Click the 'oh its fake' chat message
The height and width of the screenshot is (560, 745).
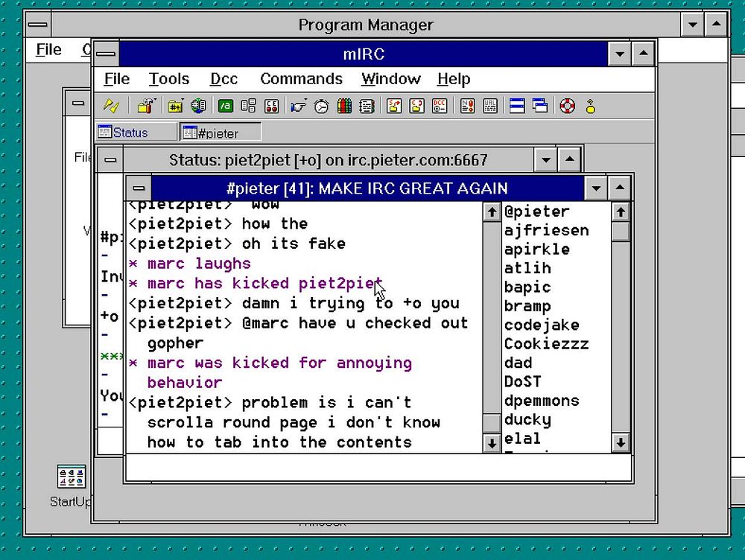click(x=237, y=244)
